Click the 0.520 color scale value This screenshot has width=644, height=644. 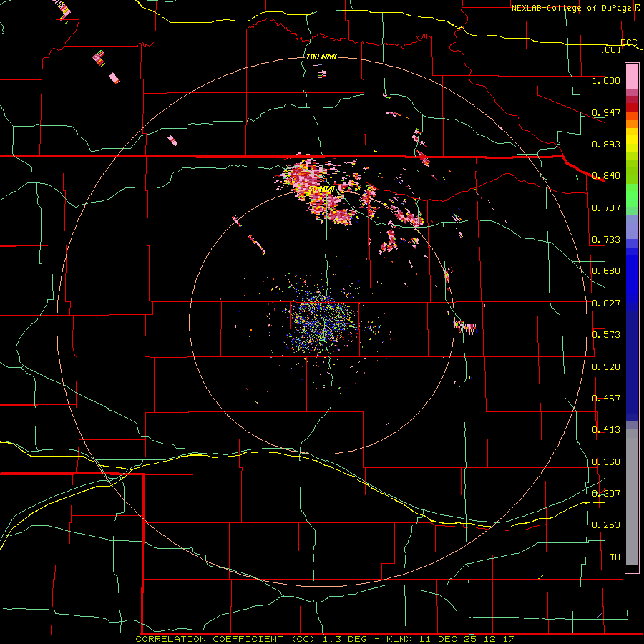click(606, 367)
